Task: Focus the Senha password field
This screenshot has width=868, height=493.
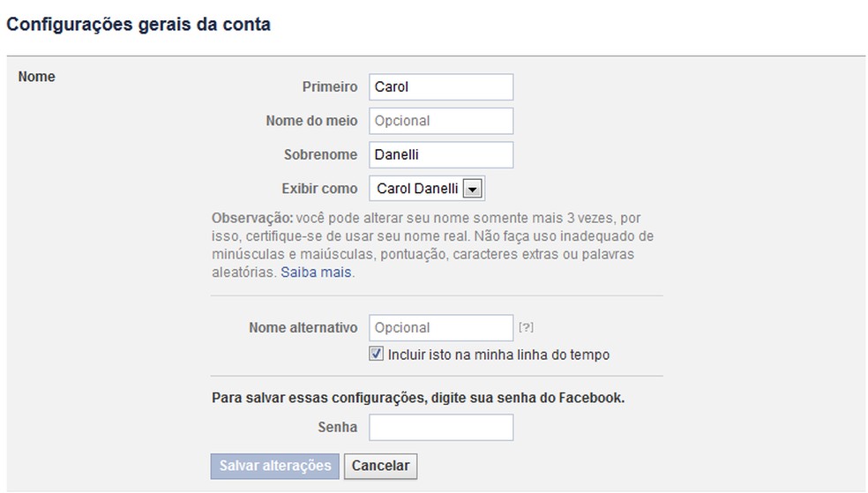Action: [441, 428]
